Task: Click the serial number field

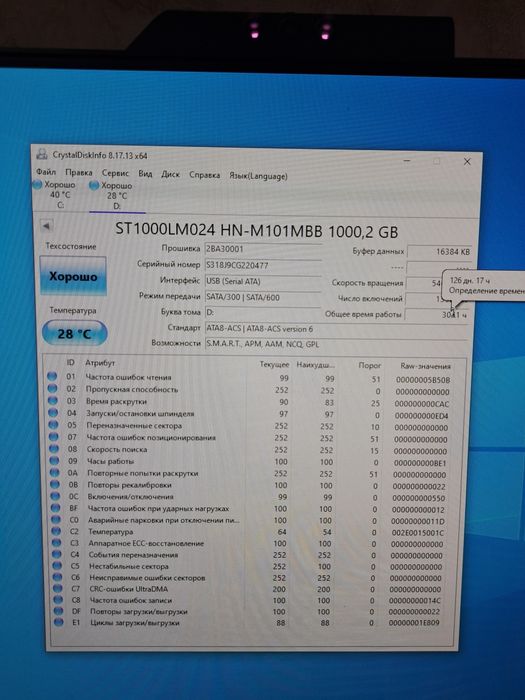Action: 262,265
